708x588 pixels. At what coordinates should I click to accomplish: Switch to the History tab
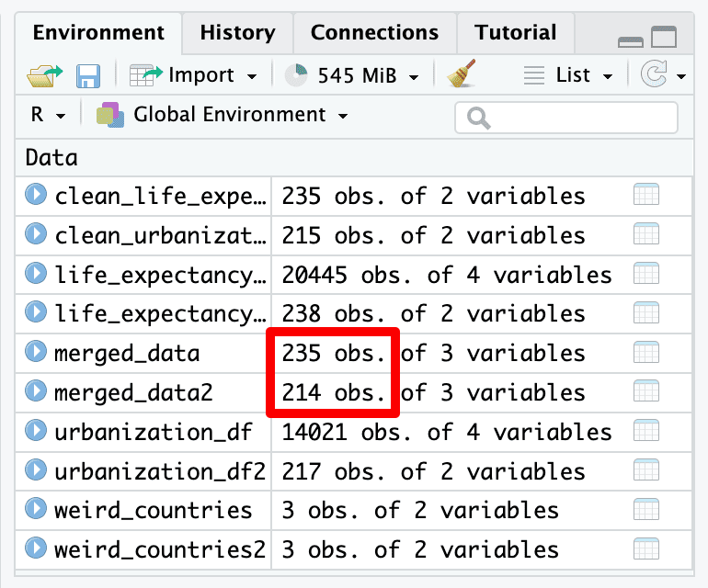(237, 33)
